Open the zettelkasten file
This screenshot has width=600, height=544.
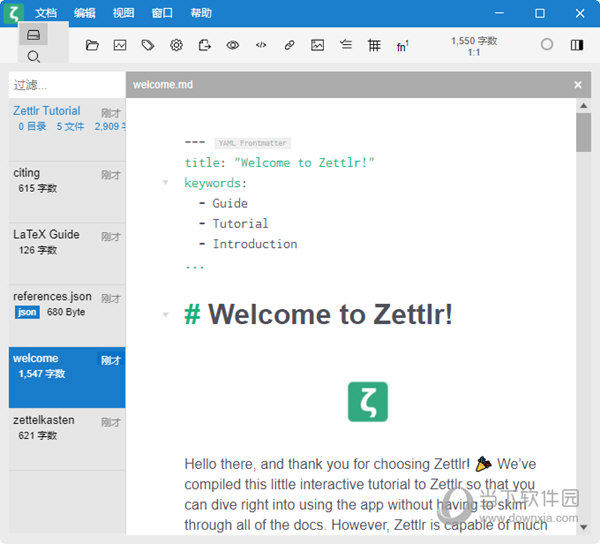67,439
